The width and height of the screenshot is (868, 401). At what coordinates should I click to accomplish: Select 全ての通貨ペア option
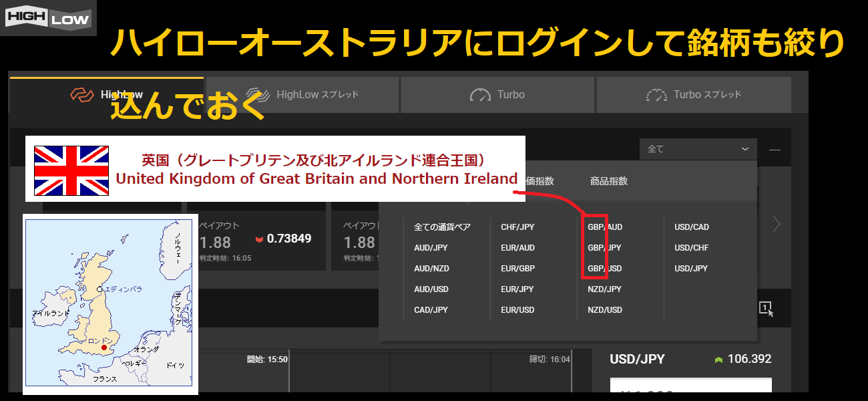[442, 227]
